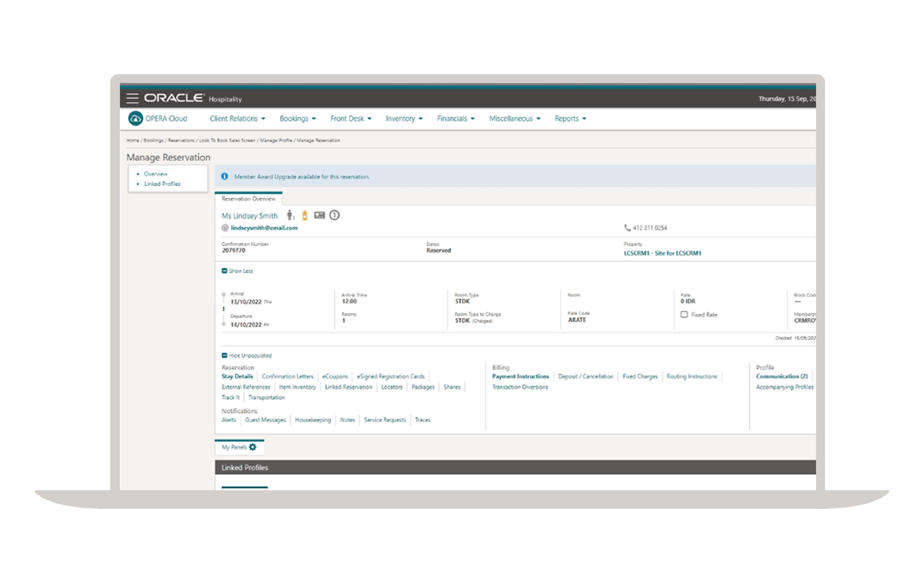This screenshot has width=924, height=583.
Task: Open the hamburger menu beside the Oracle logo
Action: pos(133,99)
